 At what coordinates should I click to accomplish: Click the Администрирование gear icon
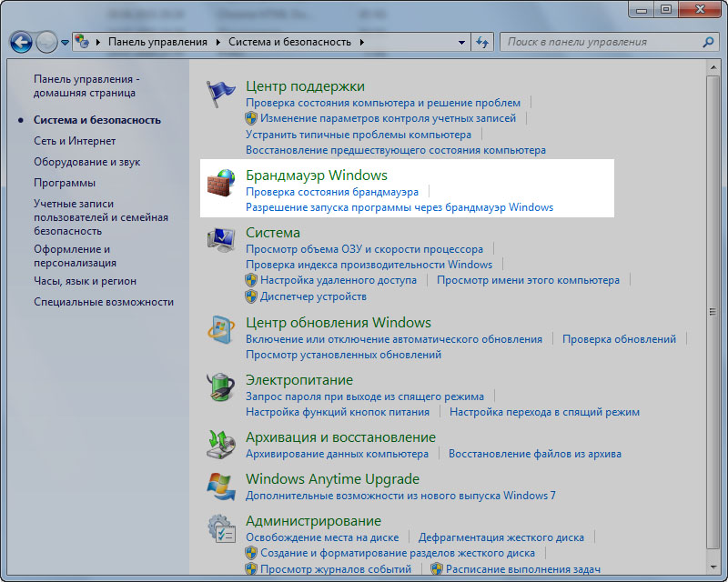[x=220, y=528]
